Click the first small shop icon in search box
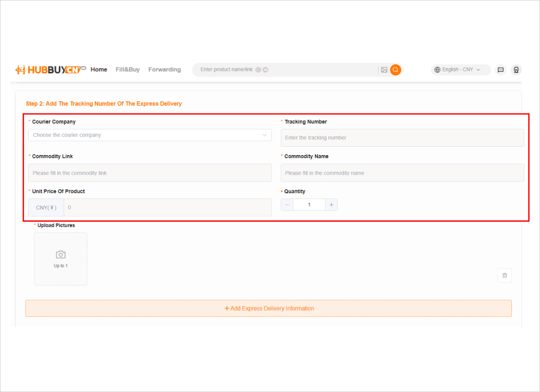This screenshot has height=392, width=540. tap(258, 70)
